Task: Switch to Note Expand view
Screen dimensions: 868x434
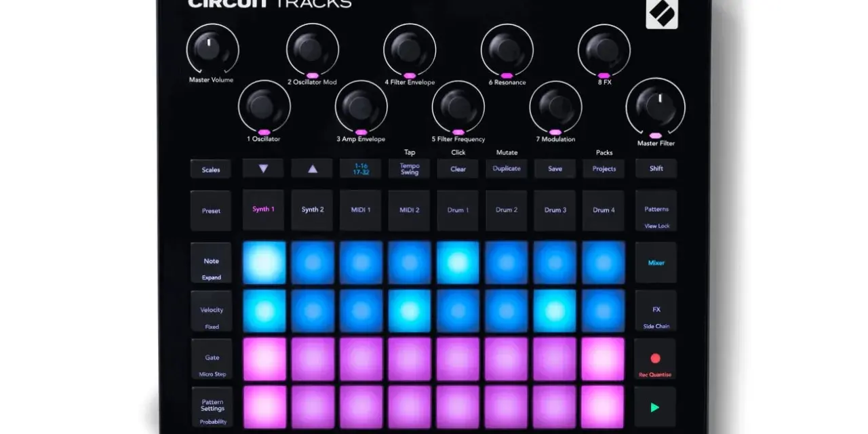Action: tap(211, 263)
